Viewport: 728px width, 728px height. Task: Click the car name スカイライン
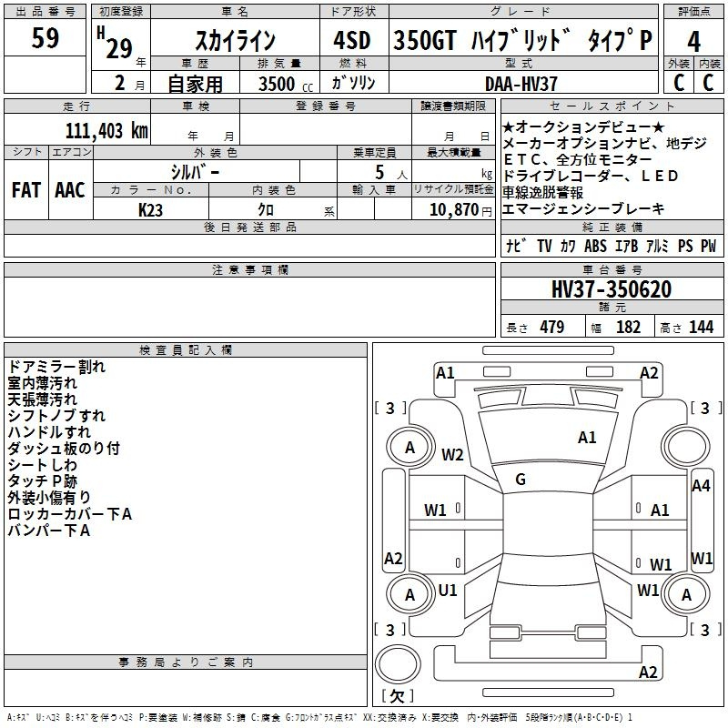click(x=236, y=40)
